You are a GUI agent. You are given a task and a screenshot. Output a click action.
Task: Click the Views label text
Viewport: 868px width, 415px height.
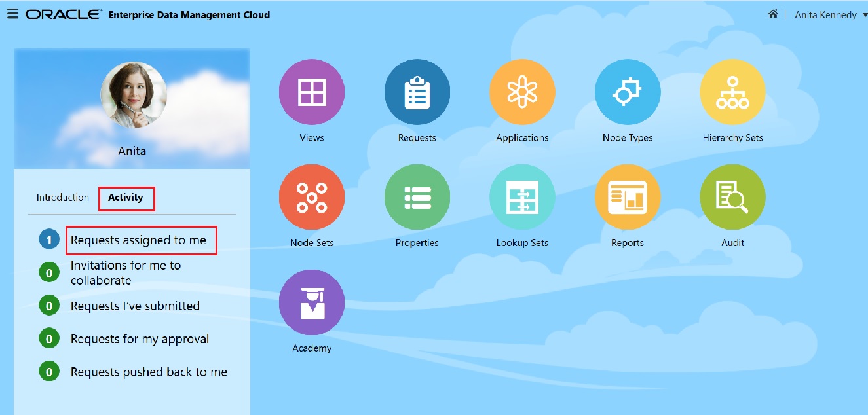(312, 138)
